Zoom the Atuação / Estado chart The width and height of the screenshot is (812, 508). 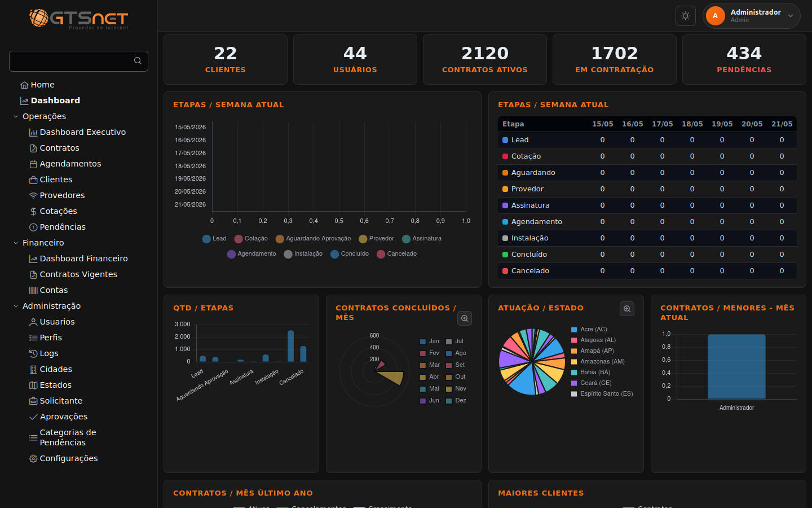pos(627,309)
